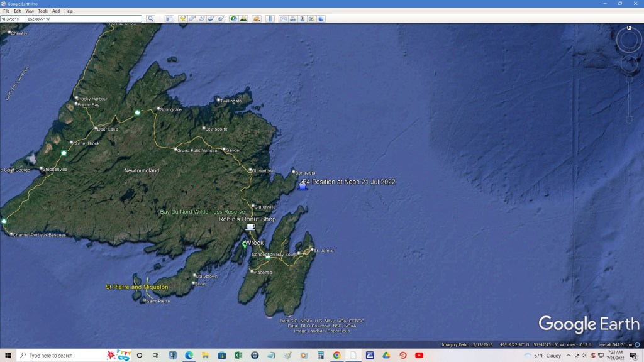Click the F4 Position noon placemark
The height and width of the screenshot is (362, 644).
tap(303, 185)
